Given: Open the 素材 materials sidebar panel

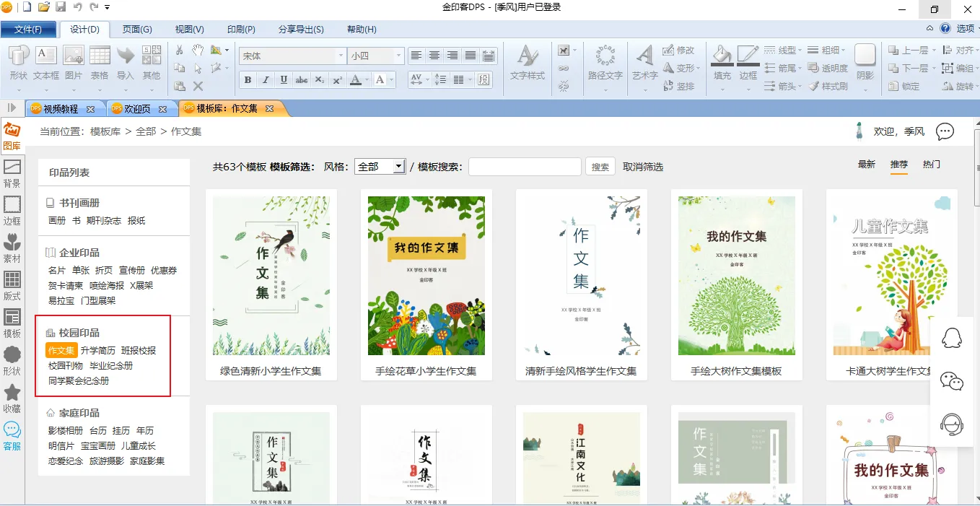Looking at the screenshot, I should click(12, 248).
